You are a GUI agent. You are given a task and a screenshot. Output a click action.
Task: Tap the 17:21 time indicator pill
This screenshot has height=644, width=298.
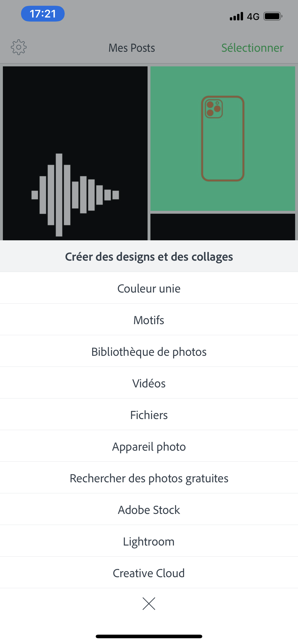tap(43, 14)
